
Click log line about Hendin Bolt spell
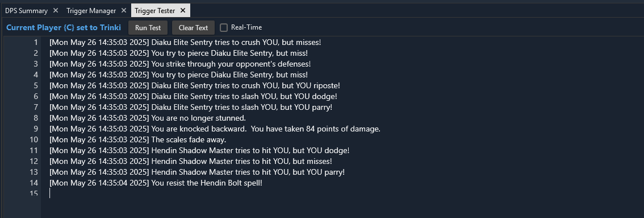point(156,183)
